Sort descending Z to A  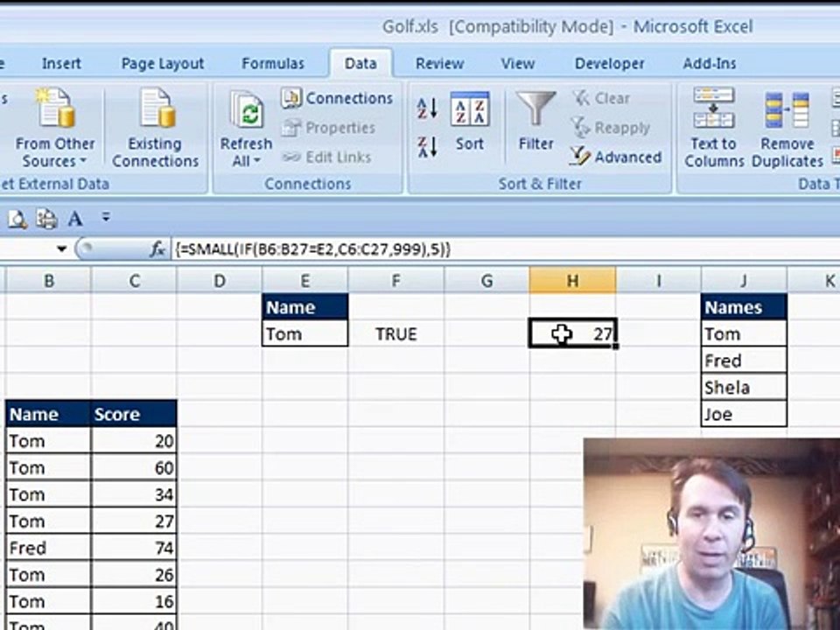click(427, 147)
